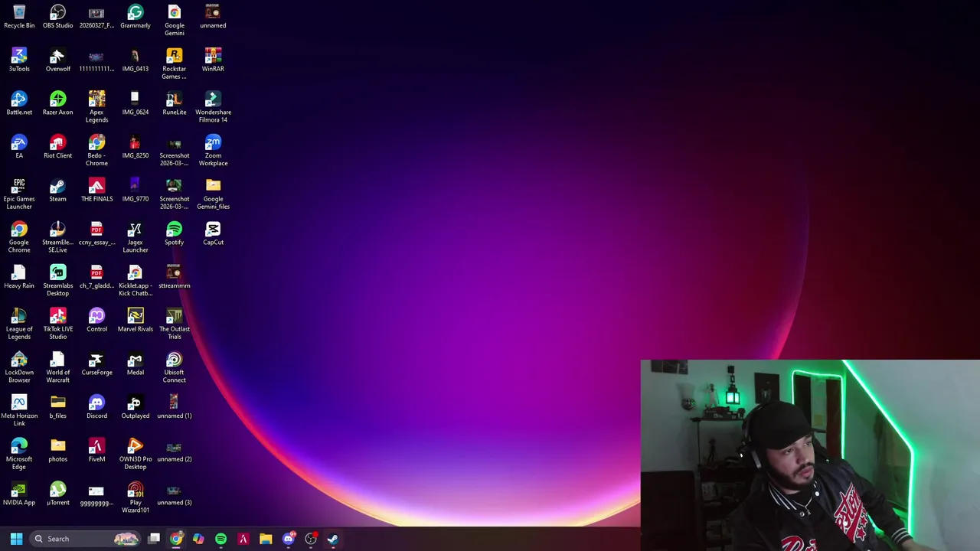
Task: Select the Steam desktop shortcut
Action: pos(57,191)
